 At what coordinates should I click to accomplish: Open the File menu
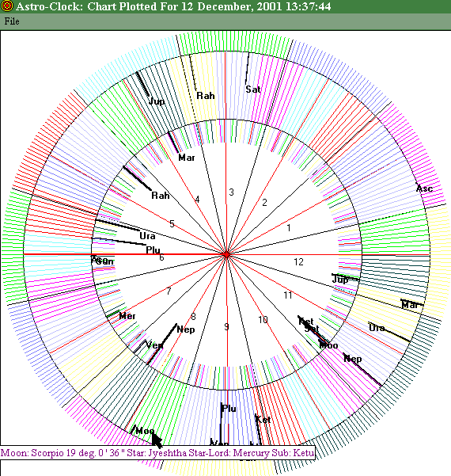click(12, 21)
